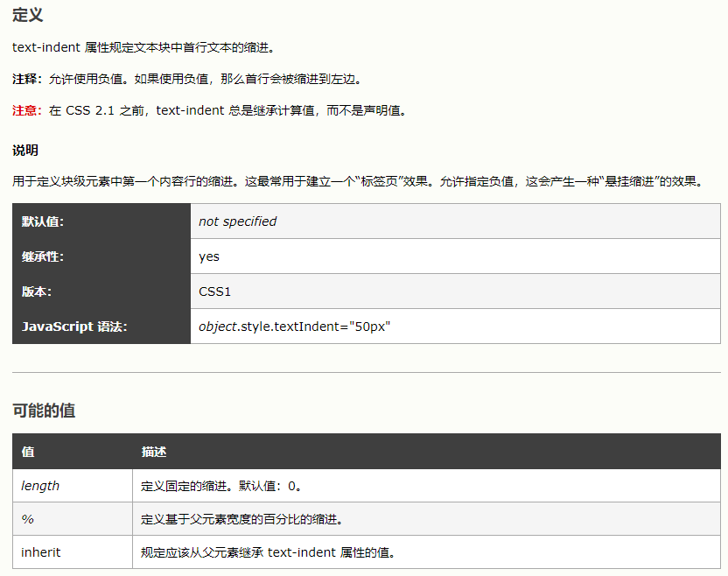Click the 版本 row header
728x576 pixels.
pyautogui.click(x=33, y=292)
